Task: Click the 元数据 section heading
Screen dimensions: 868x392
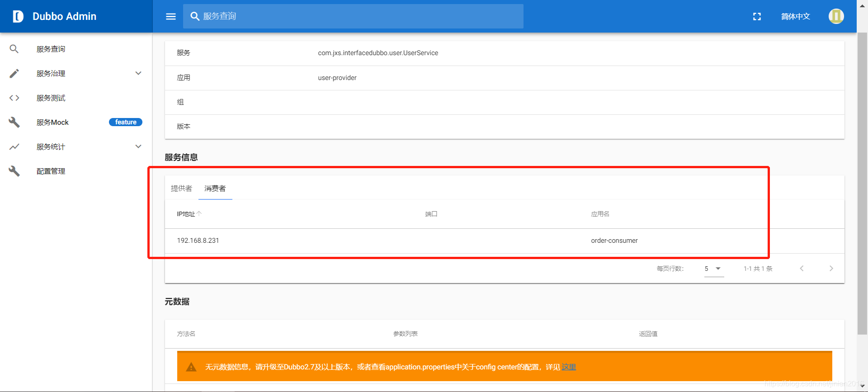Action: [x=177, y=302]
